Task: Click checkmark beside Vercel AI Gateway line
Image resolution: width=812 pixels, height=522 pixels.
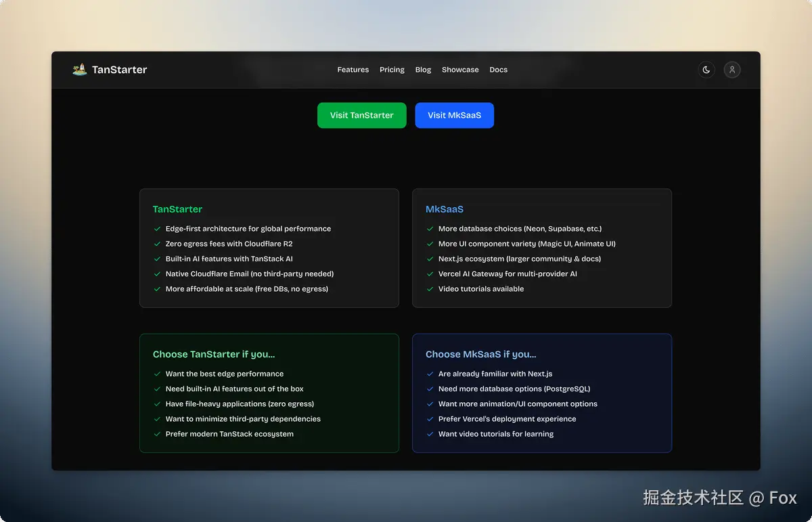Action: (430, 274)
